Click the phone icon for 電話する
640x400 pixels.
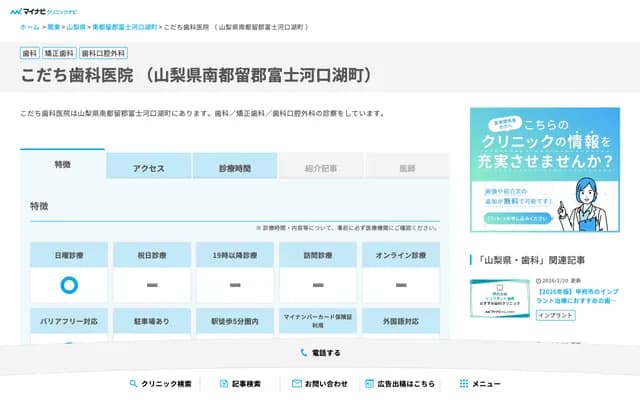304,353
